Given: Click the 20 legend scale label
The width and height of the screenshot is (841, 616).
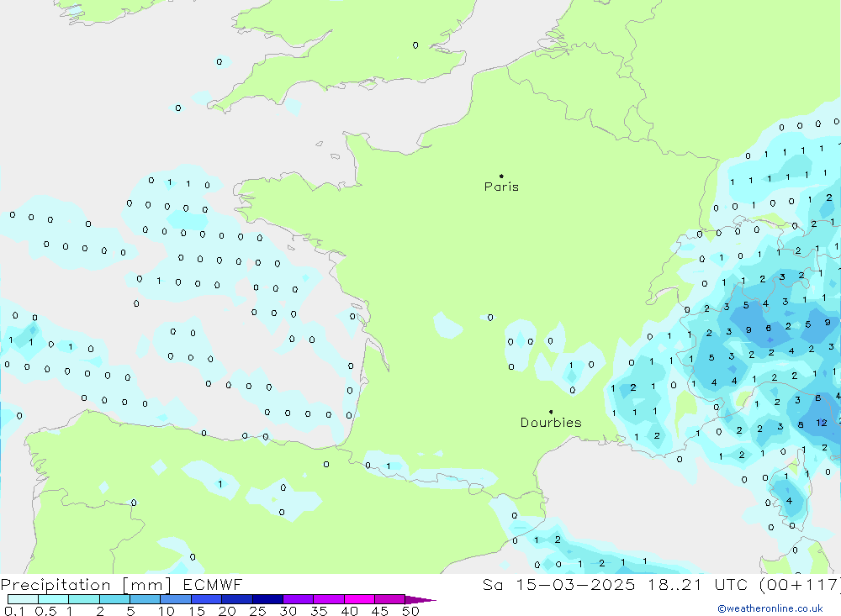Looking at the screenshot, I should tap(227, 611).
